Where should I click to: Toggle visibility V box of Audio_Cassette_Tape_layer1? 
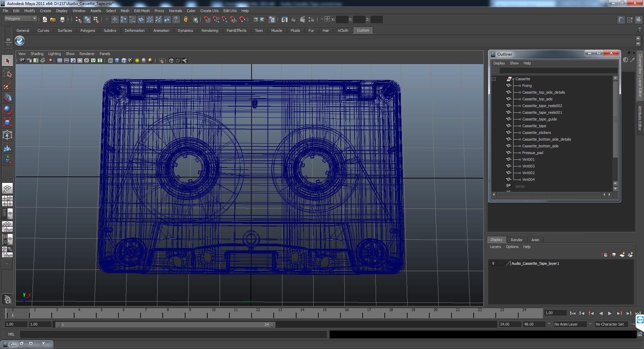[493, 263]
